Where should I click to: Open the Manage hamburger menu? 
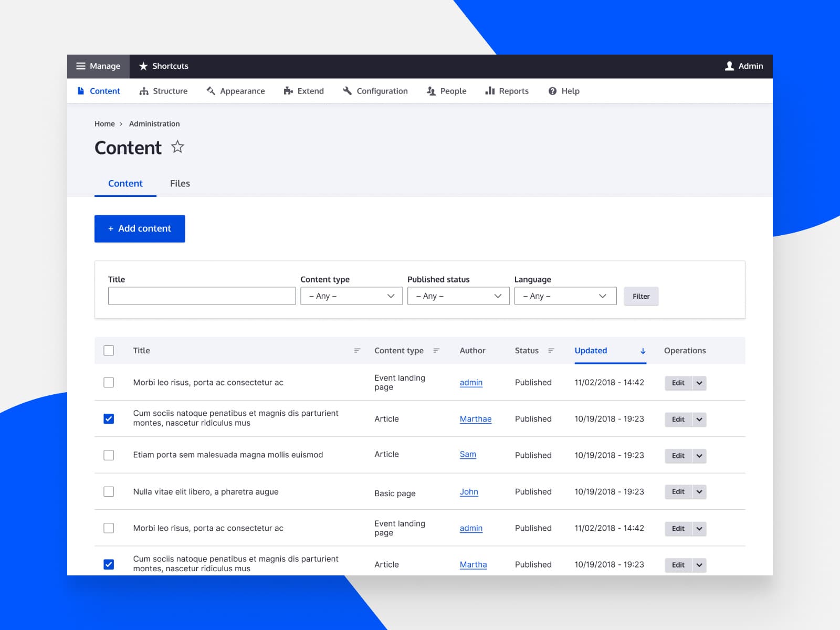pos(81,66)
